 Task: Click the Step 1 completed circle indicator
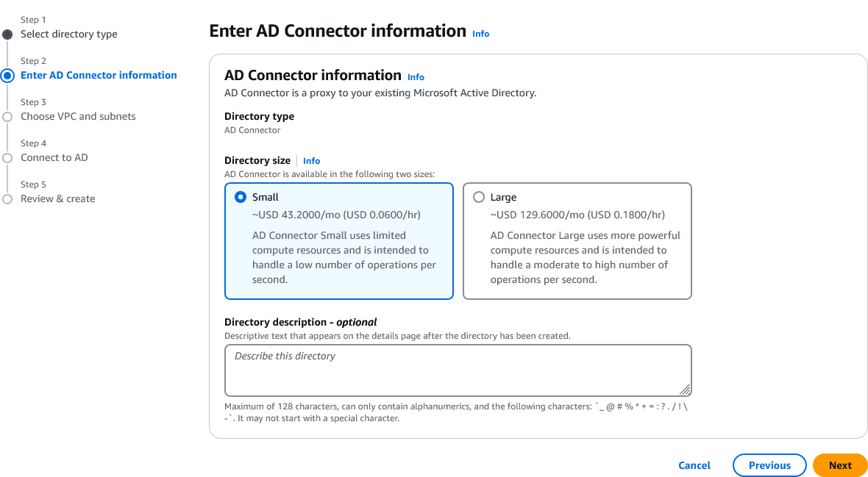(7, 35)
